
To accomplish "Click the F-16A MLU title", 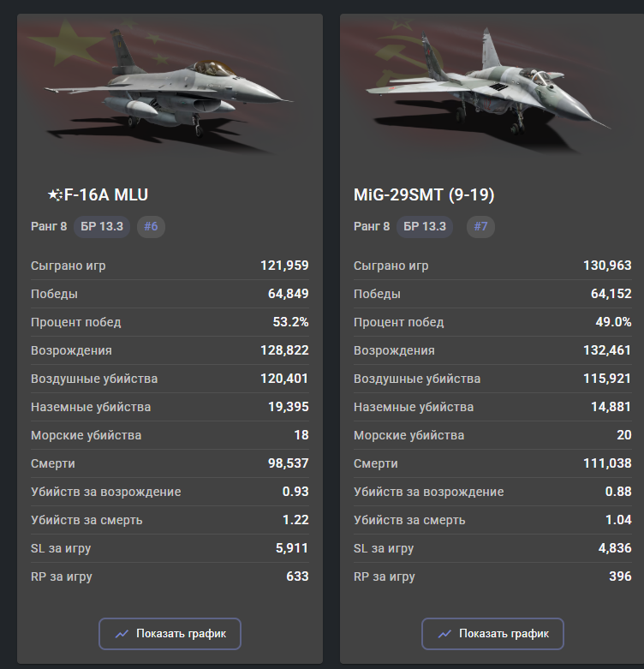I will click(x=106, y=195).
